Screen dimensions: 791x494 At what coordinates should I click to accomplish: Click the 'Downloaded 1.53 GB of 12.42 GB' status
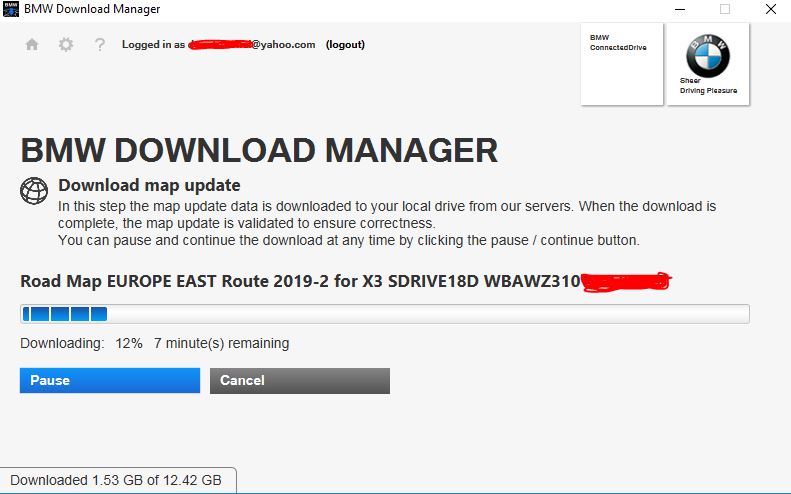116,480
